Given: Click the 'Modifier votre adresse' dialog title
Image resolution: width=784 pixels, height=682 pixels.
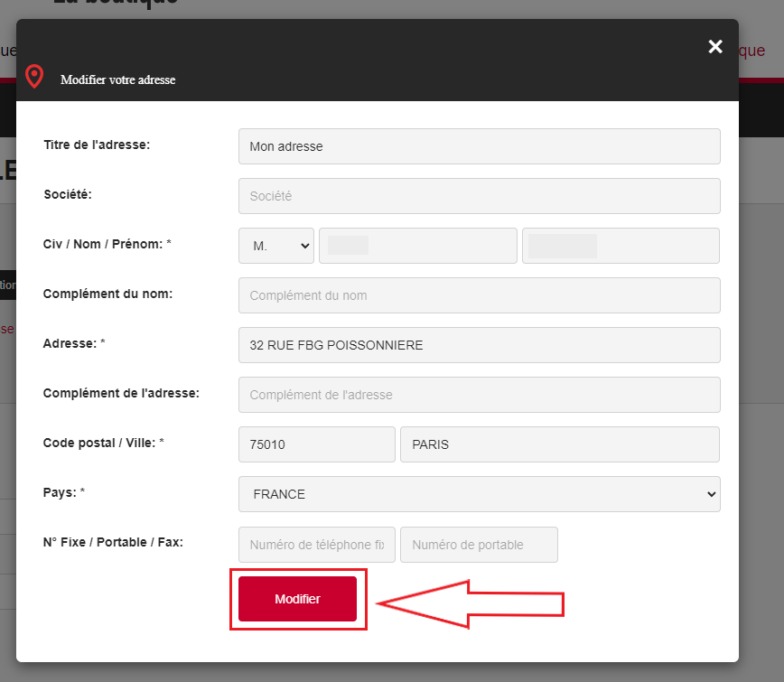Looking at the screenshot, I should click(x=117, y=79).
